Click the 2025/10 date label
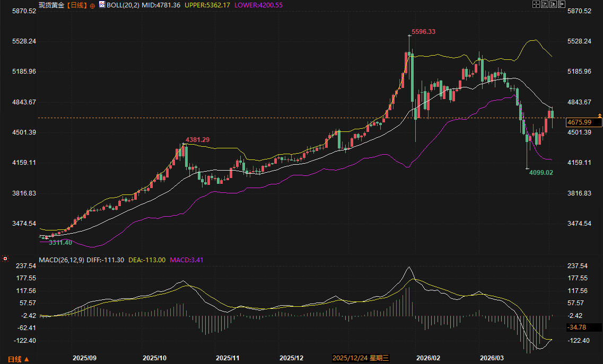This screenshot has width=603, height=364. pos(155,358)
